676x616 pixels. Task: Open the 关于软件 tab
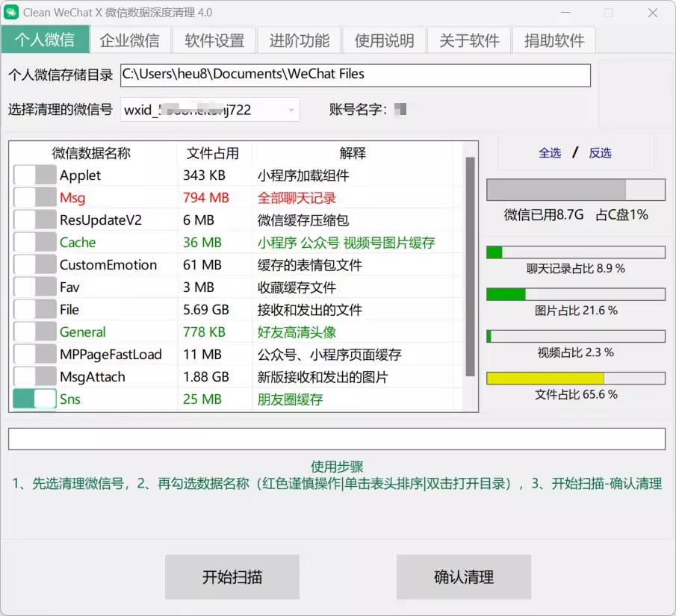tap(469, 40)
